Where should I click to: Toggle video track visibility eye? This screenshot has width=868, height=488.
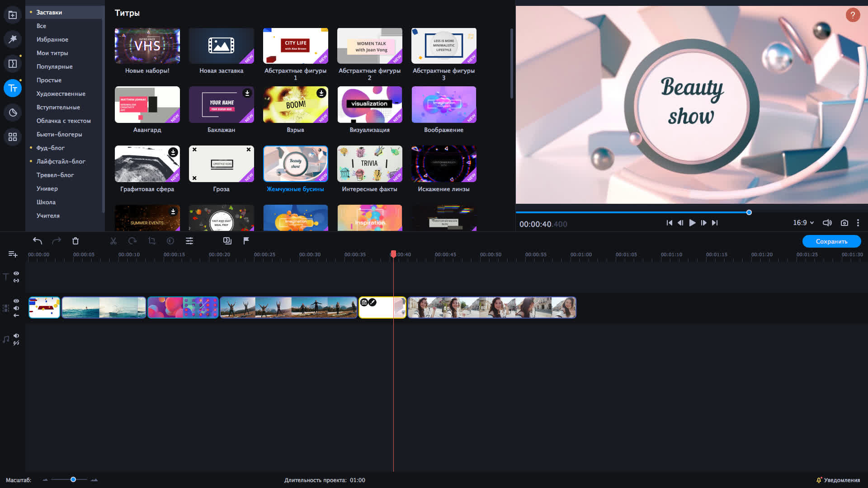pyautogui.click(x=16, y=301)
